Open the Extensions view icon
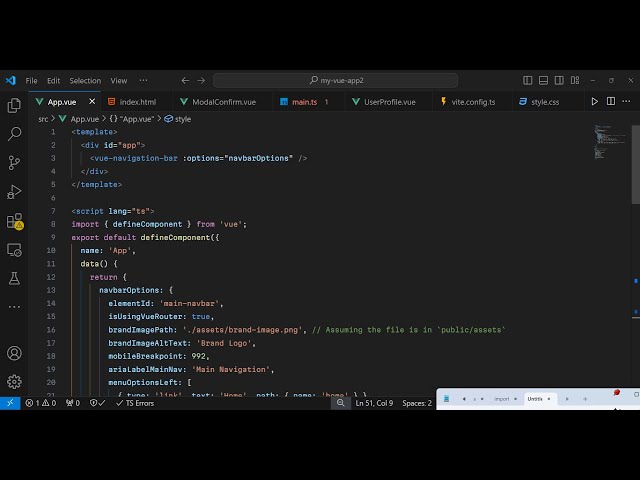 click(x=14, y=221)
